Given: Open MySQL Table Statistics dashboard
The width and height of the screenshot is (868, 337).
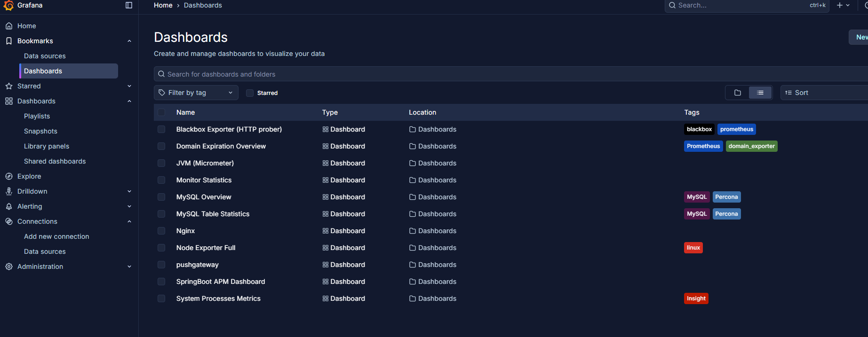Looking at the screenshot, I should 213,214.
